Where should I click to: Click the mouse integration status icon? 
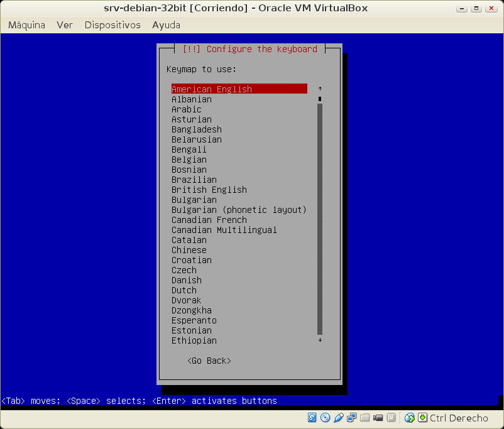pyautogui.click(x=410, y=418)
